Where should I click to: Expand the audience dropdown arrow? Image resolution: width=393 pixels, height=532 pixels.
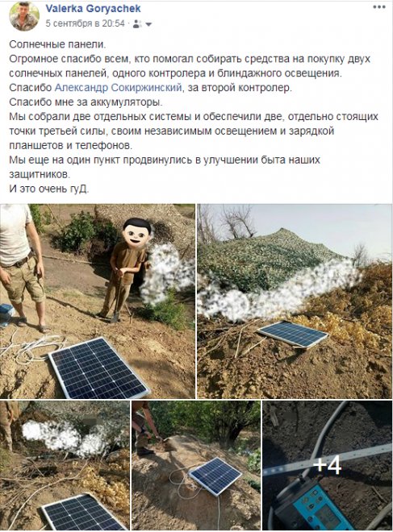(x=148, y=24)
